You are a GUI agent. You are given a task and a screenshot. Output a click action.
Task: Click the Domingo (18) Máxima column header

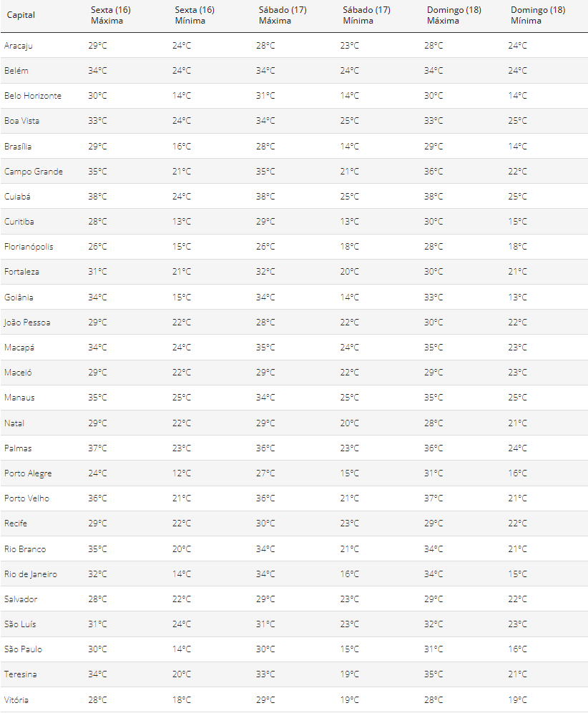454,15
